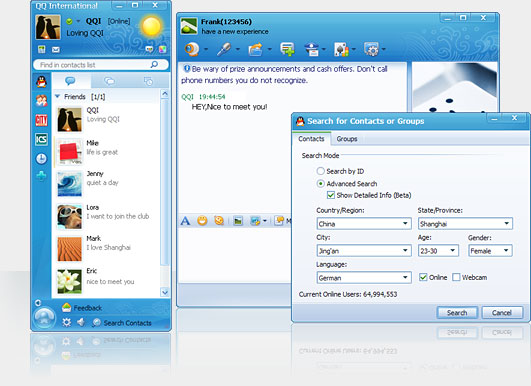Open the mail envelope icon in main window

coord(56,50)
